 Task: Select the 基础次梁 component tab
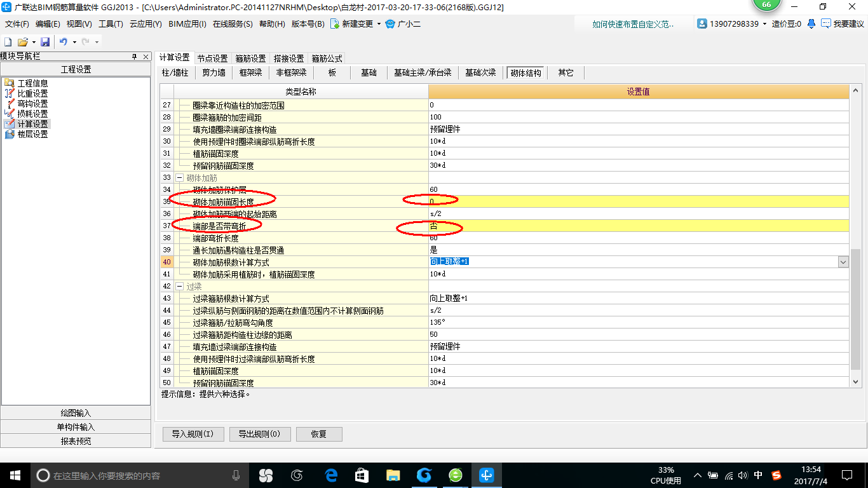480,72
